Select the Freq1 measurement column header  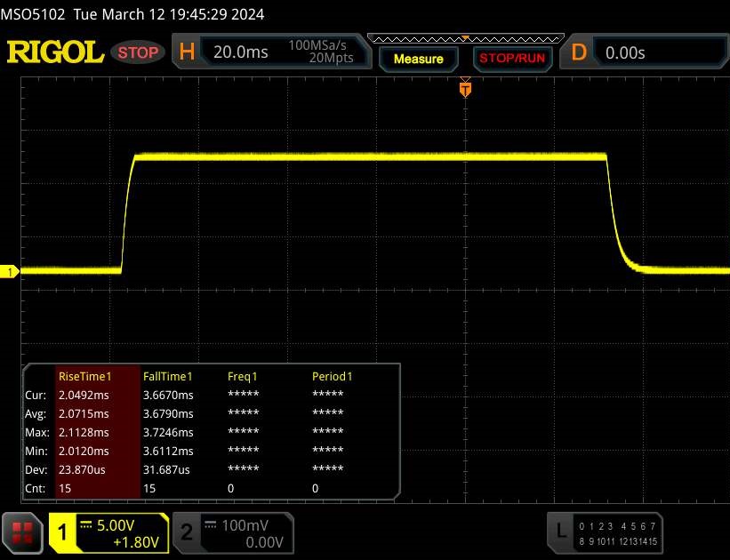coord(242,377)
